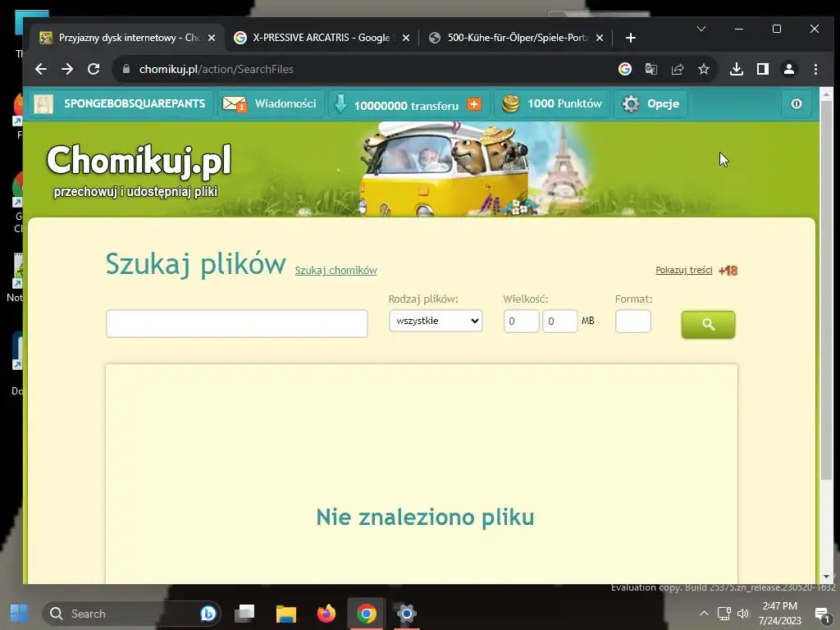
Task: Open Wiadomości messages
Action: [x=285, y=103]
